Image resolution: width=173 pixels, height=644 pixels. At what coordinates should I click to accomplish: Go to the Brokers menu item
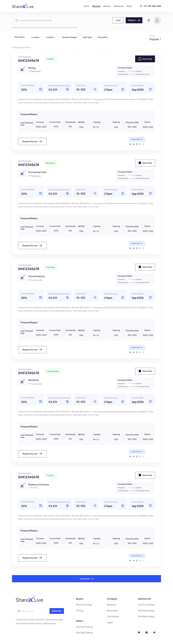point(107,6)
